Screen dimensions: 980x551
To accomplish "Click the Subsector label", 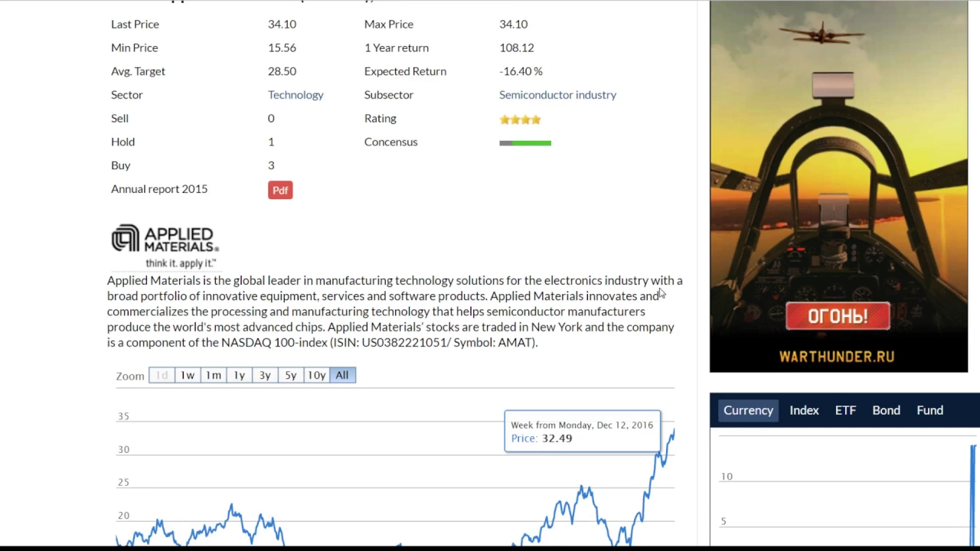I will [389, 95].
